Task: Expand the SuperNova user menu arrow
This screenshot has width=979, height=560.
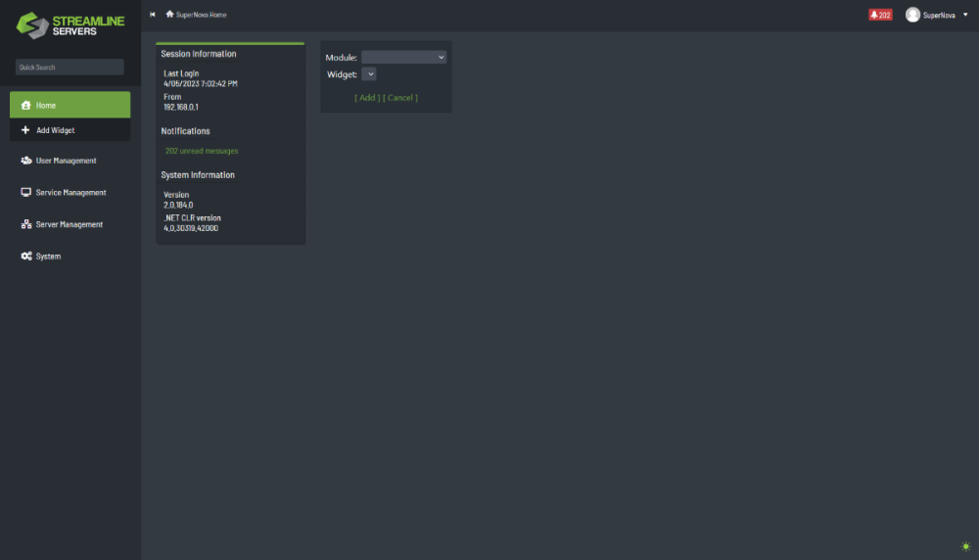Action: click(965, 15)
